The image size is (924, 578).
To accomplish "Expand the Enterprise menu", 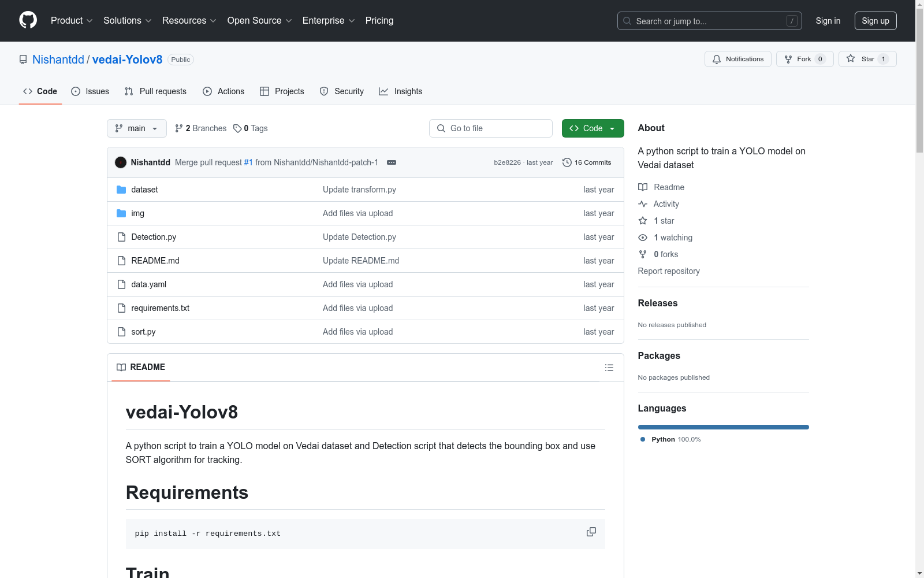I will (329, 20).
